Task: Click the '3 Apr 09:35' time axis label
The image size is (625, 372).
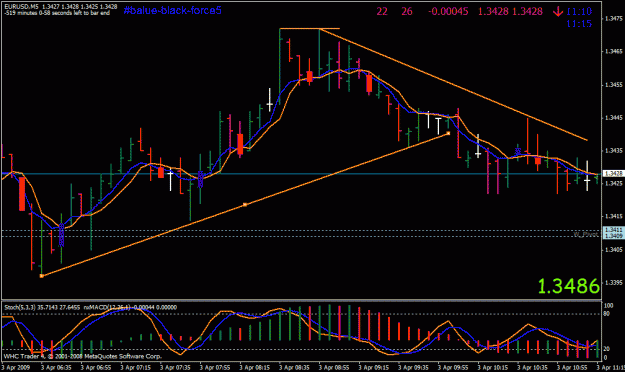Action: click(x=414, y=367)
